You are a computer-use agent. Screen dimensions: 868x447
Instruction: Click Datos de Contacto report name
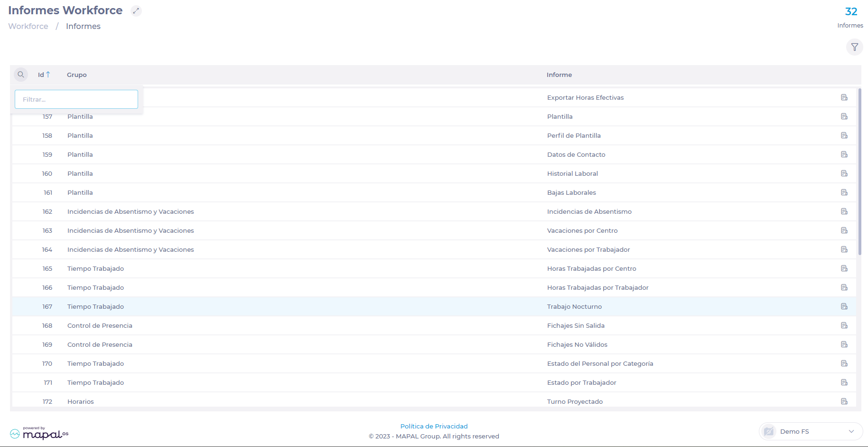point(576,154)
